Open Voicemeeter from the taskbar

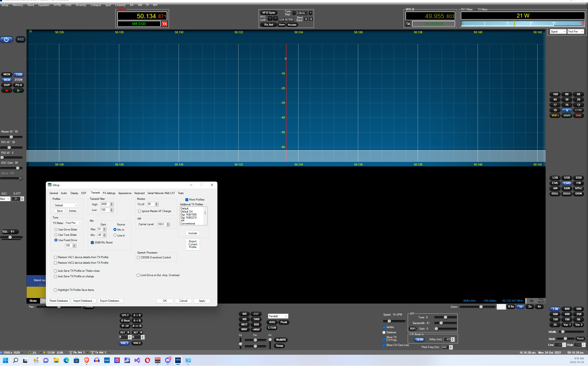click(x=158, y=360)
